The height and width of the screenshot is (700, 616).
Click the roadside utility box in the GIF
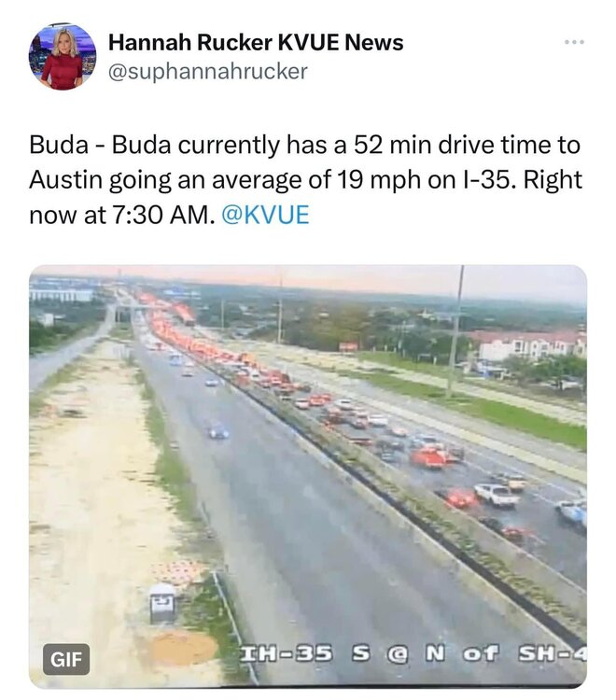162,603
